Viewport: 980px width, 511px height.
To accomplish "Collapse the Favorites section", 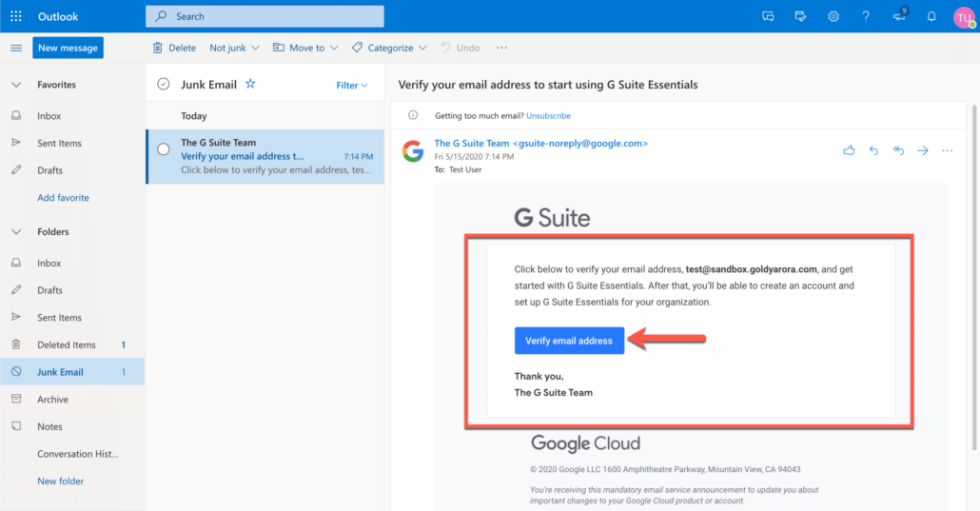I will click(16, 85).
